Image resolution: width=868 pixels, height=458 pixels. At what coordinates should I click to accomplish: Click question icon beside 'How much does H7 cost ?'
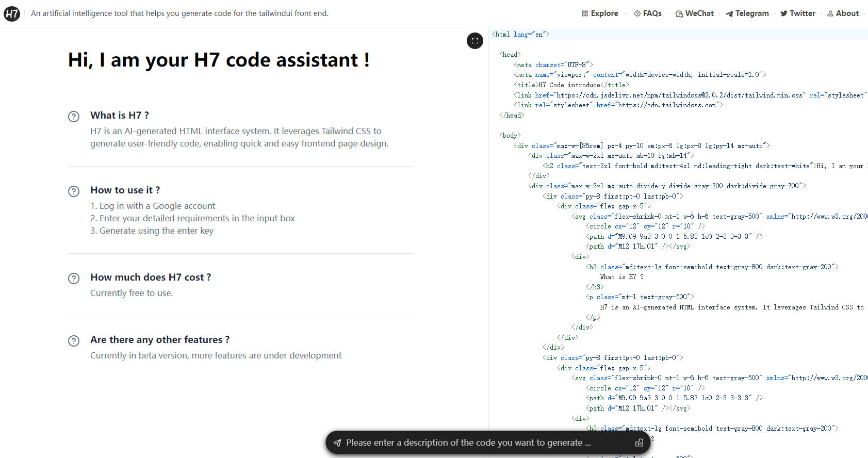[x=74, y=279]
